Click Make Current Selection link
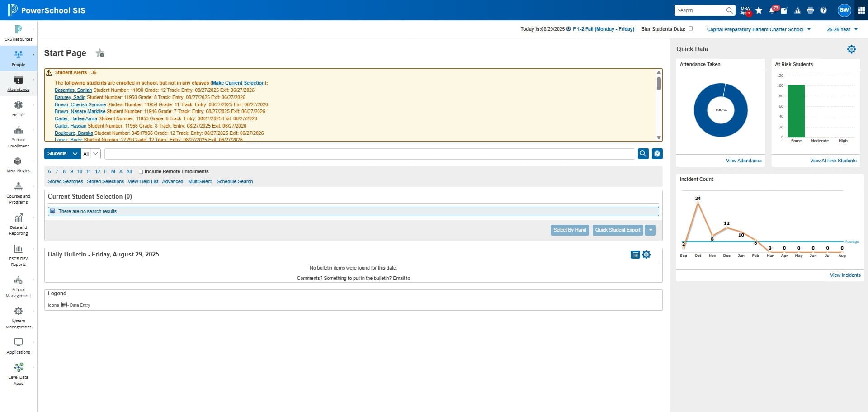The width and height of the screenshot is (868, 412). [238, 83]
